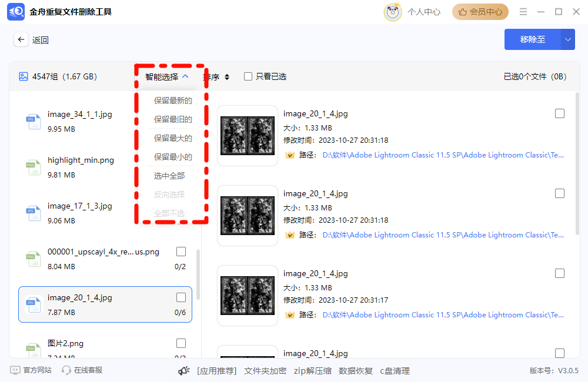Click first duplicate image thumbnail
Viewport: 588px width, 382px height.
click(248, 136)
